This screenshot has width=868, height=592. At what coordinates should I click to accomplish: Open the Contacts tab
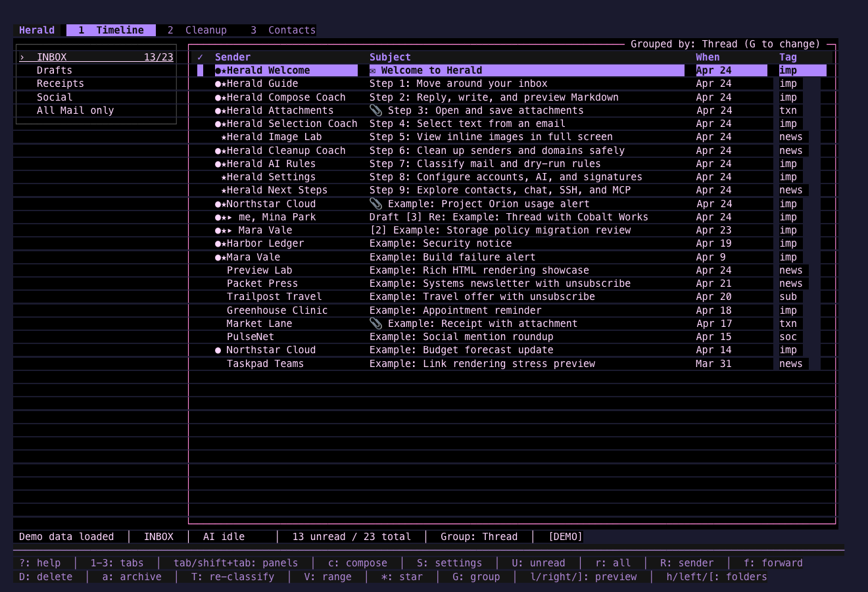pyautogui.click(x=283, y=30)
